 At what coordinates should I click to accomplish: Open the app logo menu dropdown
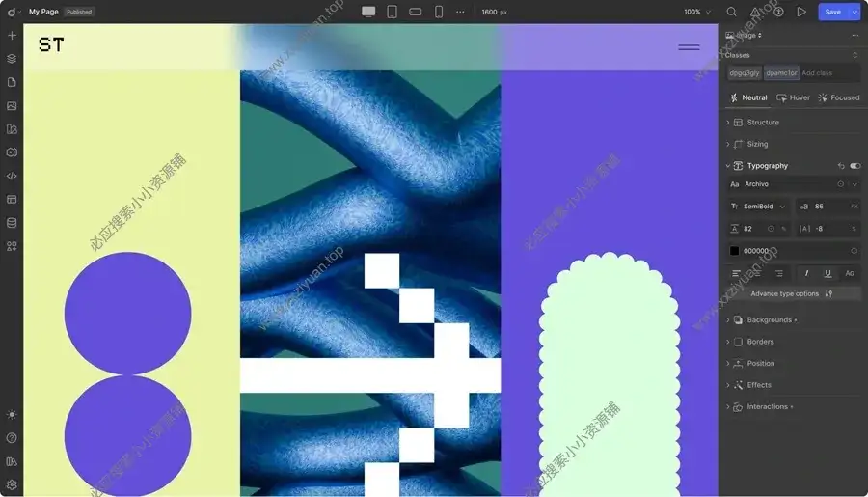(14, 12)
